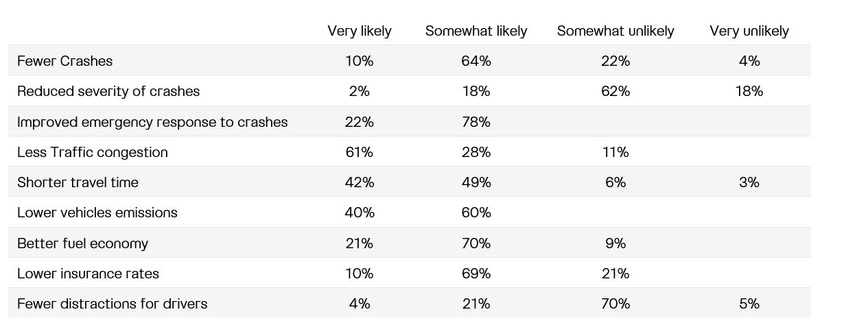868x336 pixels.
Task: Click the 9% cell for Better fuel economy
Action: point(615,243)
